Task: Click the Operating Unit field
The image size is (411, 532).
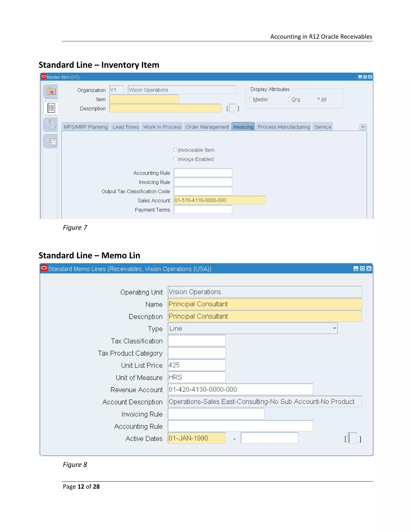Action: click(x=265, y=292)
